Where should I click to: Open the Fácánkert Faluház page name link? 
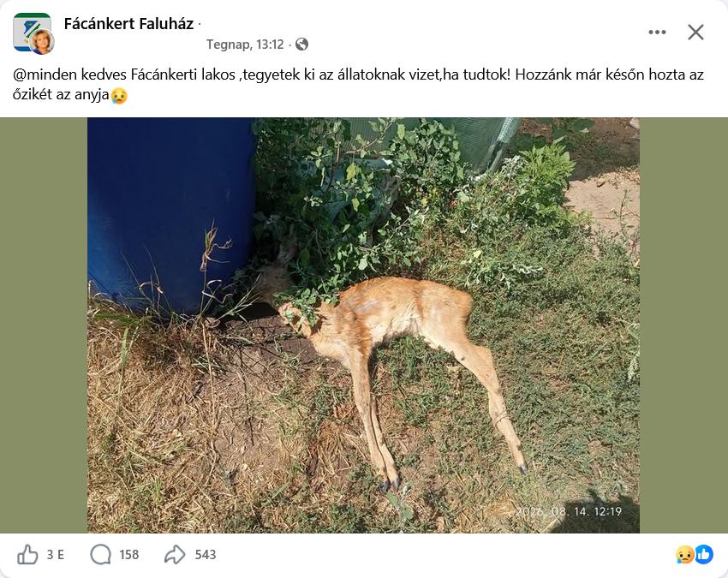(x=128, y=24)
